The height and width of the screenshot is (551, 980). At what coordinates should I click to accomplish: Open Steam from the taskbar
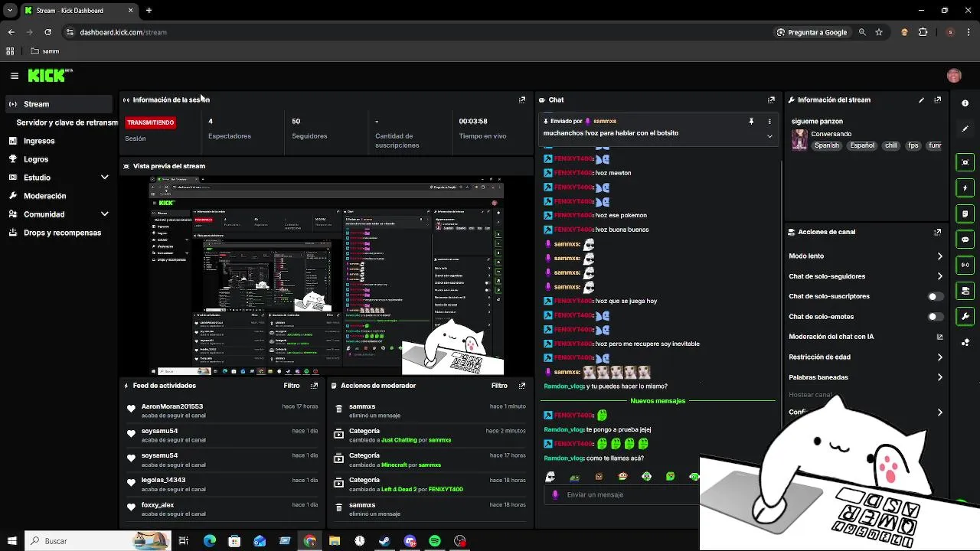coord(384,541)
